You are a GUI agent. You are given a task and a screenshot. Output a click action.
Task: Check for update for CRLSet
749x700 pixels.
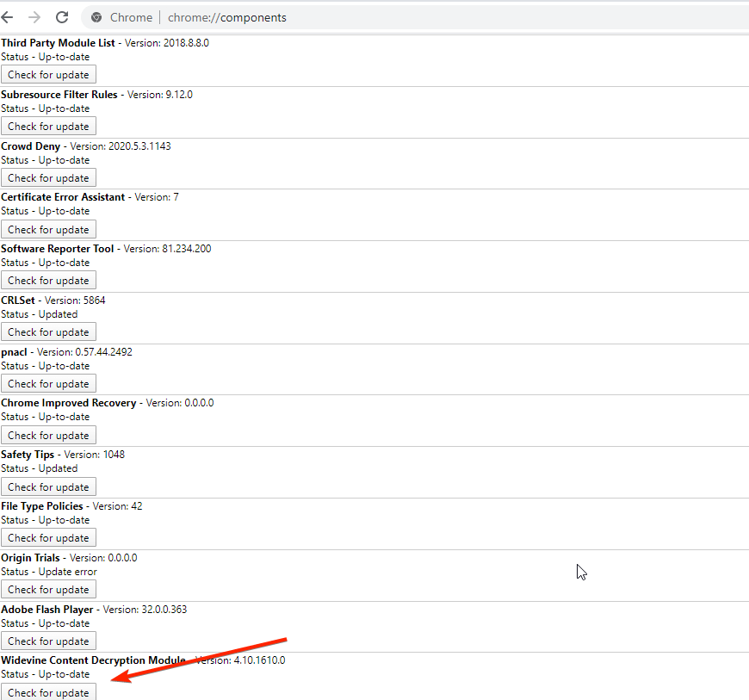pyautogui.click(x=48, y=332)
